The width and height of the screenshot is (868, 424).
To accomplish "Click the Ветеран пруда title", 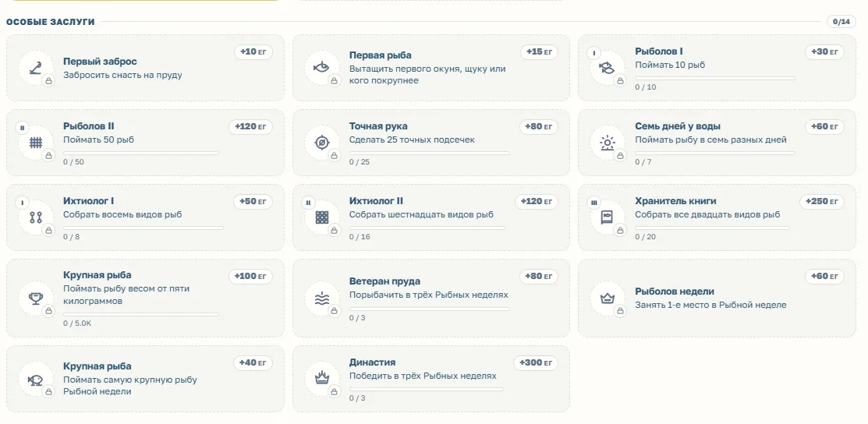I will [384, 281].
